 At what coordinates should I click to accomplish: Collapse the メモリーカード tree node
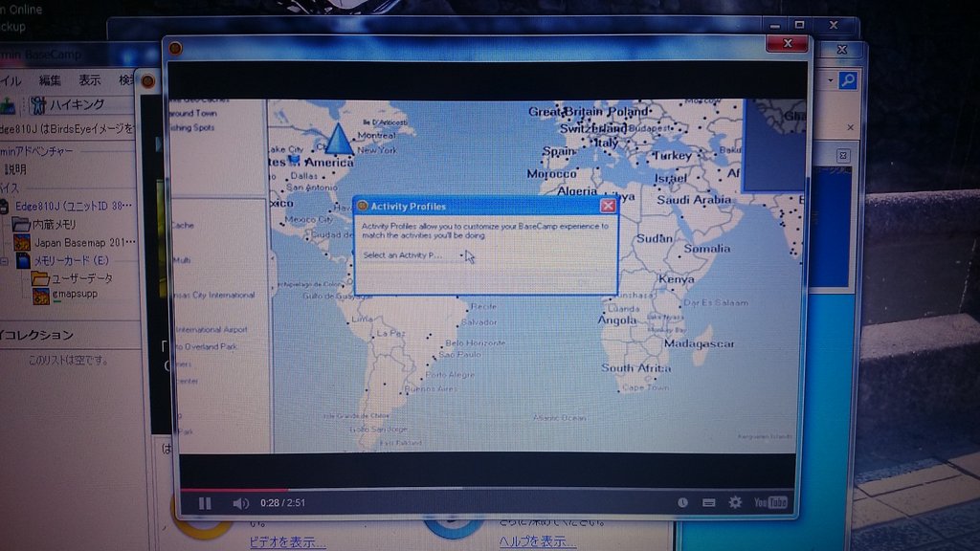tap(5, 261)
